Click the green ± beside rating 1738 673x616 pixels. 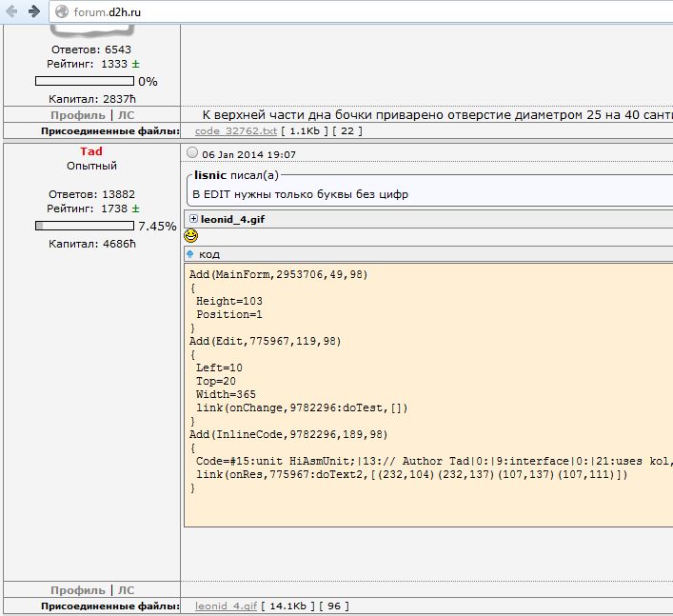[x=135, y=208]
